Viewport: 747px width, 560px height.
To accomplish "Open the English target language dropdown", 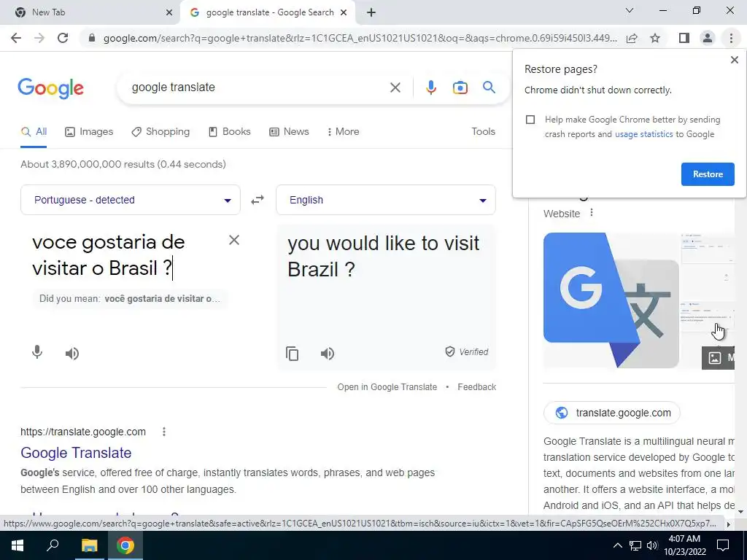I will (x=386, y=200).
